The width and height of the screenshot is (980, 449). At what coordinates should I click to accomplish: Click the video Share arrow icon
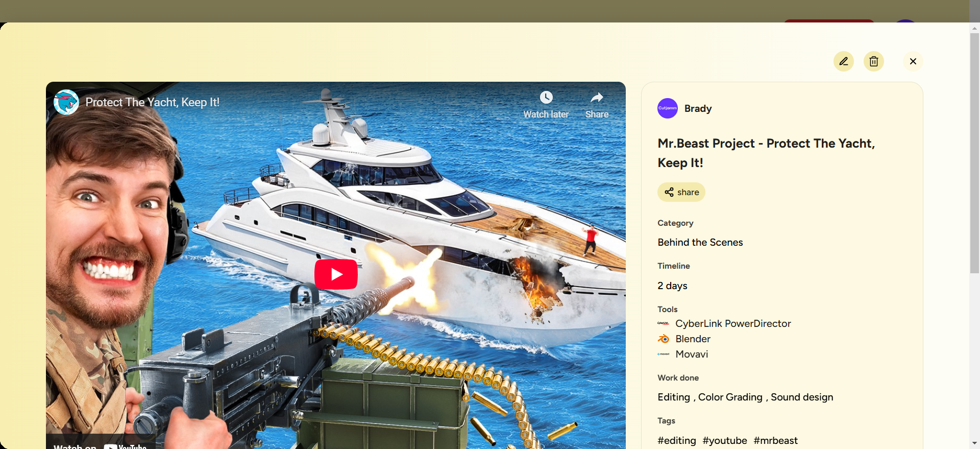point(597,98)
